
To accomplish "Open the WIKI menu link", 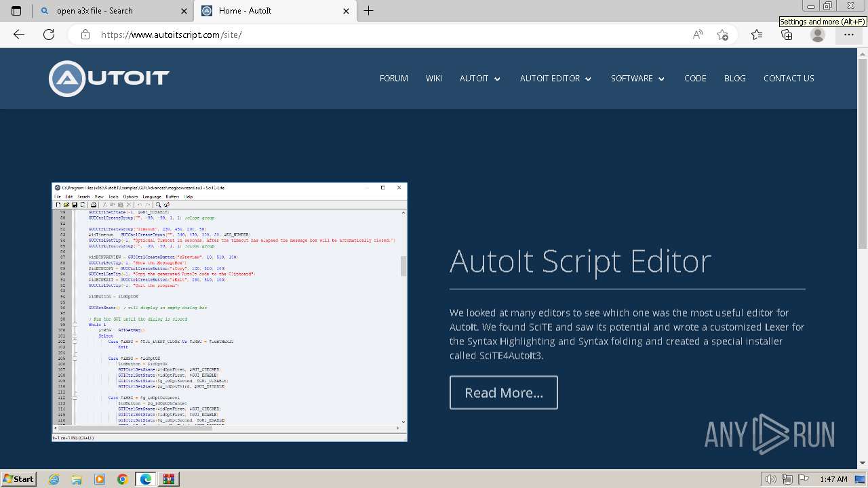I will pos(434,79).
